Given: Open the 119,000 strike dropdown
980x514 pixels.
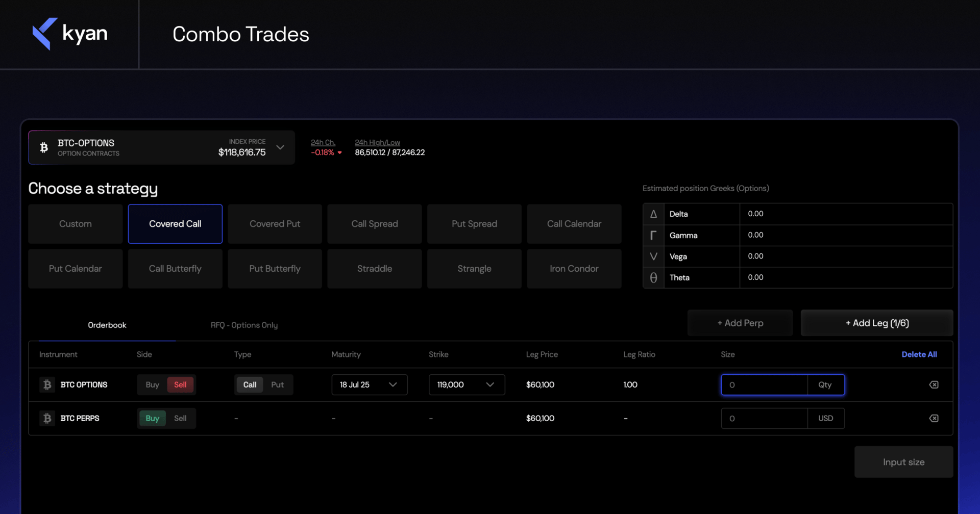Looking at the screenshot, I should pos(467,384).
